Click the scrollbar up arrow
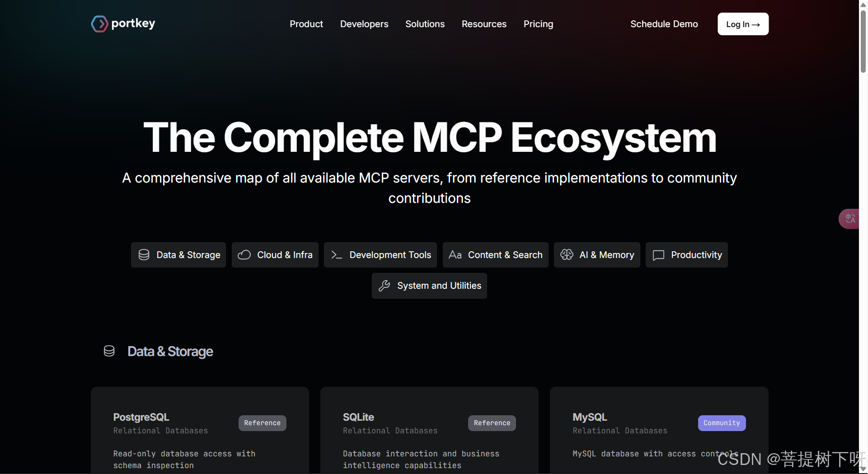The height and width of the screenshot is (474, 868). [x=863, y=4]
